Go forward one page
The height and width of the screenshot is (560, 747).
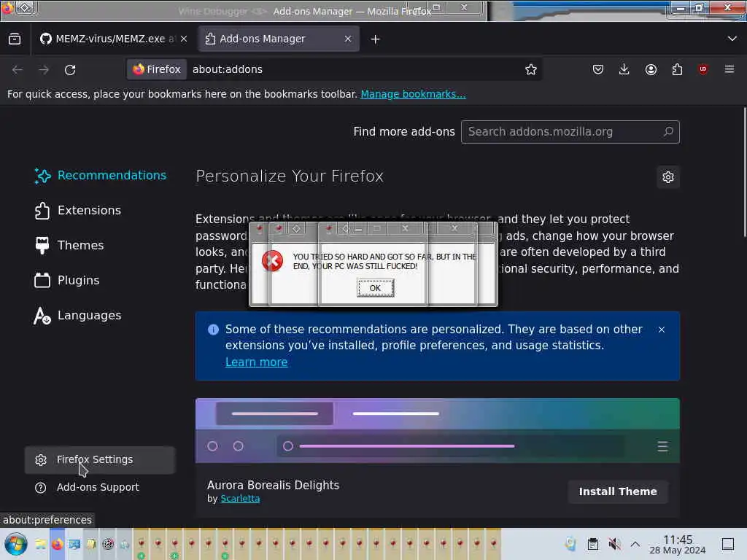(44, 69)
